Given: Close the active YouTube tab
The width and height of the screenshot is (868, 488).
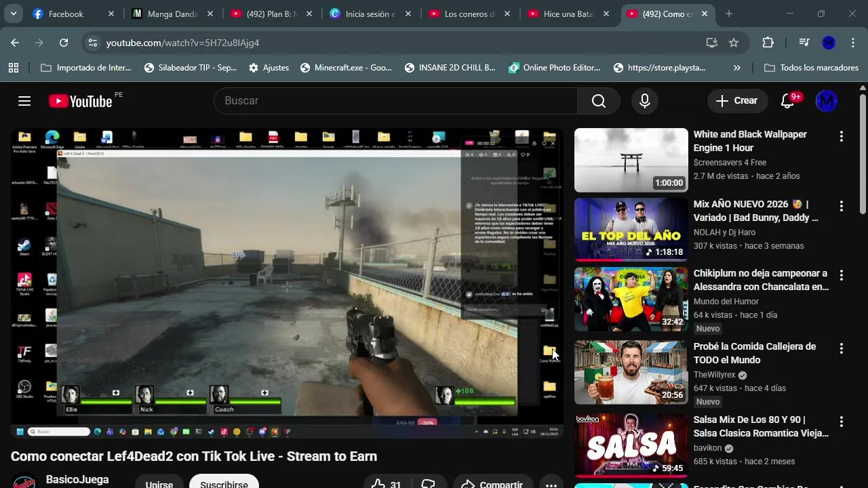Looking at the screenshot, I should click(705, 14).
